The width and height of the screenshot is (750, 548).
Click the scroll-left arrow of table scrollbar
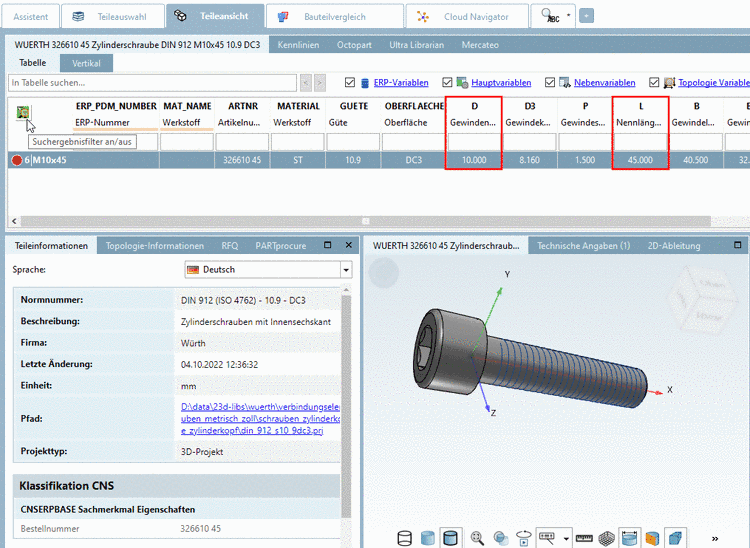[14, 221]
